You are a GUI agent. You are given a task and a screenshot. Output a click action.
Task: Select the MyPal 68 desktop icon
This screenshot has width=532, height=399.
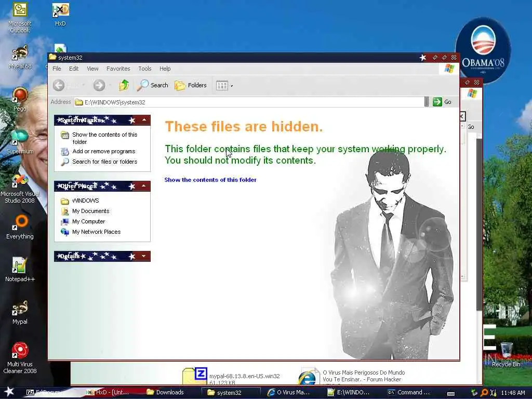20,57
